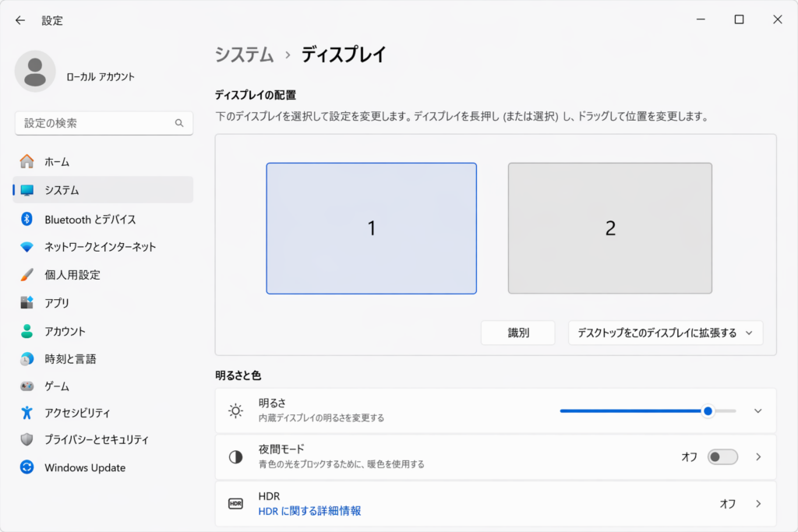
Task: Click the ホーム house icon
Action: (27, 162)
